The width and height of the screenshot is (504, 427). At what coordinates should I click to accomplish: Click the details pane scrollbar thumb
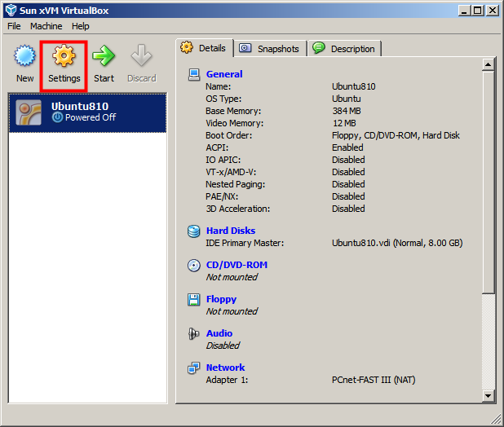tap(488, 182)
